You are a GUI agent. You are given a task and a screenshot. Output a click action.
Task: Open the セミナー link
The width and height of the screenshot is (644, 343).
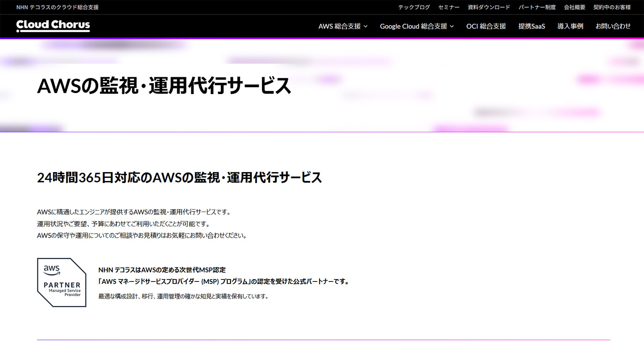click(449, 7)
